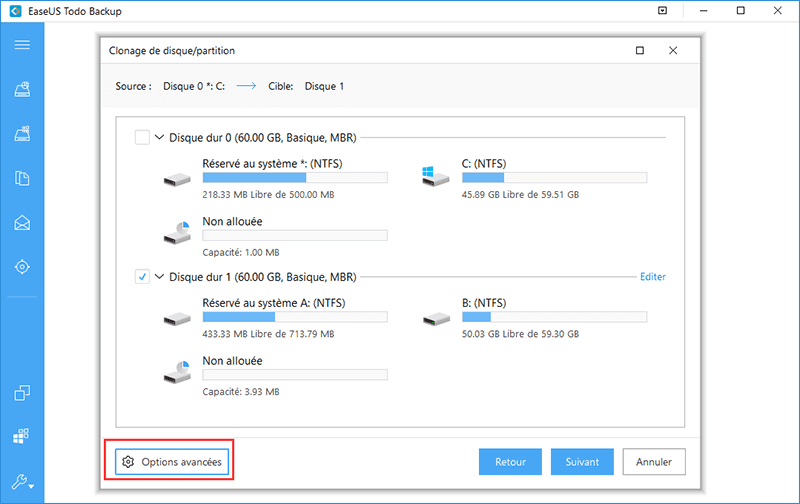
Task: Select the C: (NTFS) partition usage bar
Action: 555,178
